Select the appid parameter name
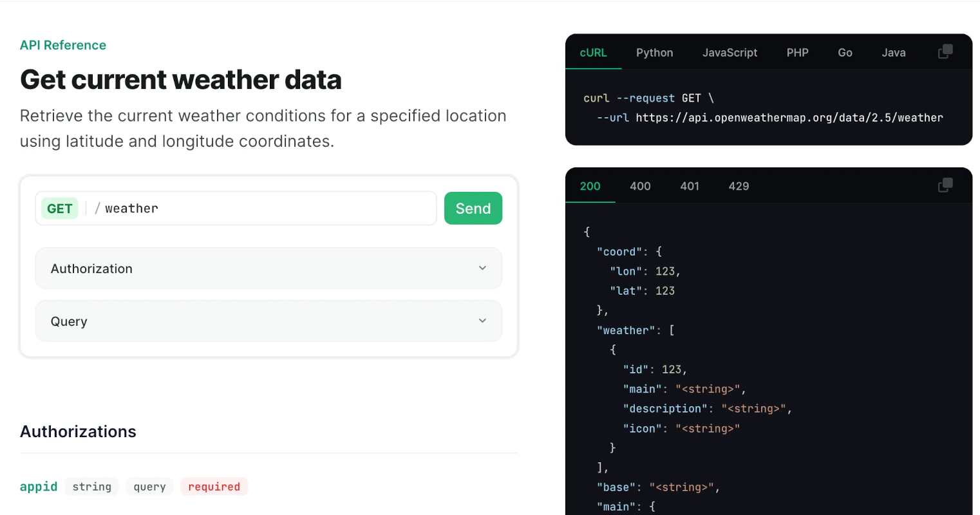980x515 pixels. [x=38, y=486]
